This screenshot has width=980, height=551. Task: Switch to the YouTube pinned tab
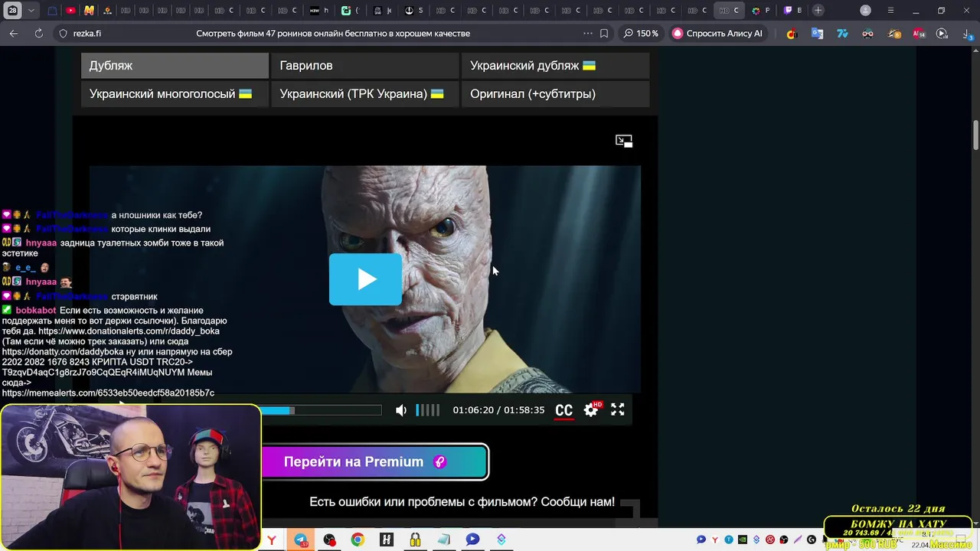70,11
